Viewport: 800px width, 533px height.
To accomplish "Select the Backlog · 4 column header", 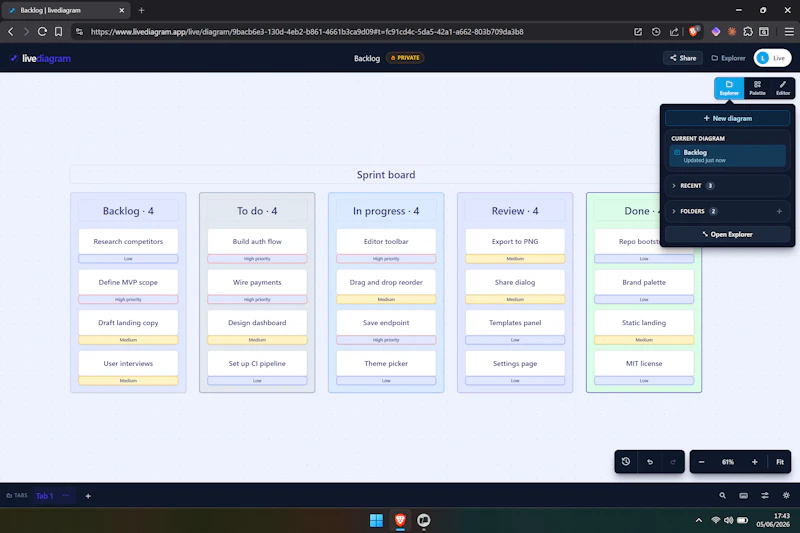I will click(x=128, y=211).
